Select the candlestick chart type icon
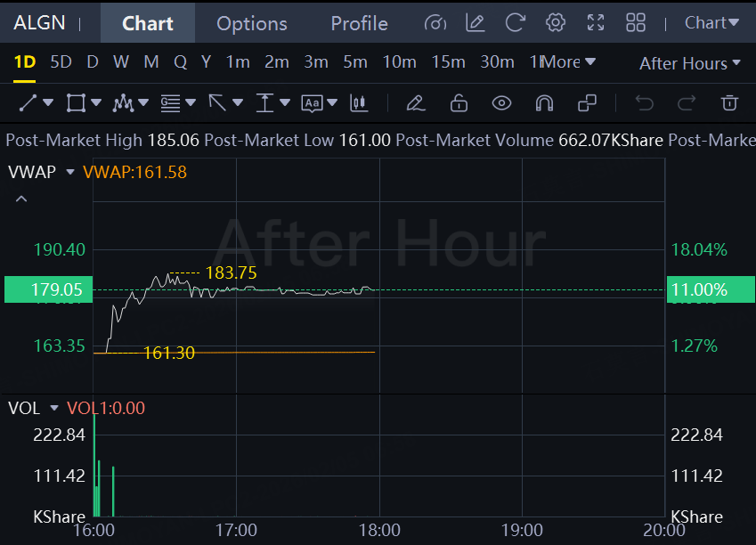 (359, 103)
